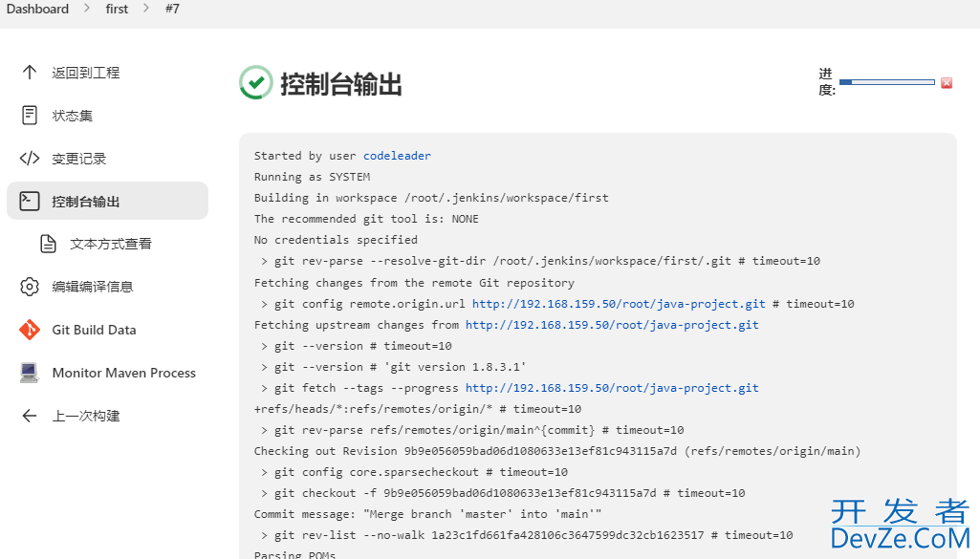
Task: Open the 'first' breadcrumb link
Action: (117, 9)
